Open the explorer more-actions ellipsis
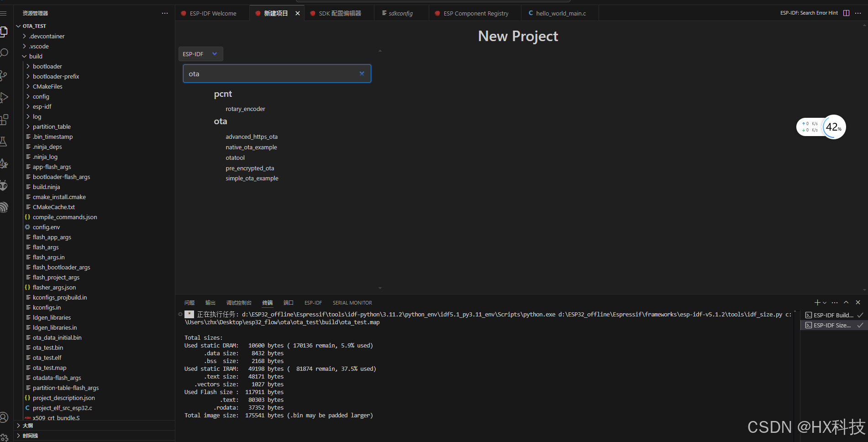868x442 pixels. pyautogui.click(x=165, y=13)
